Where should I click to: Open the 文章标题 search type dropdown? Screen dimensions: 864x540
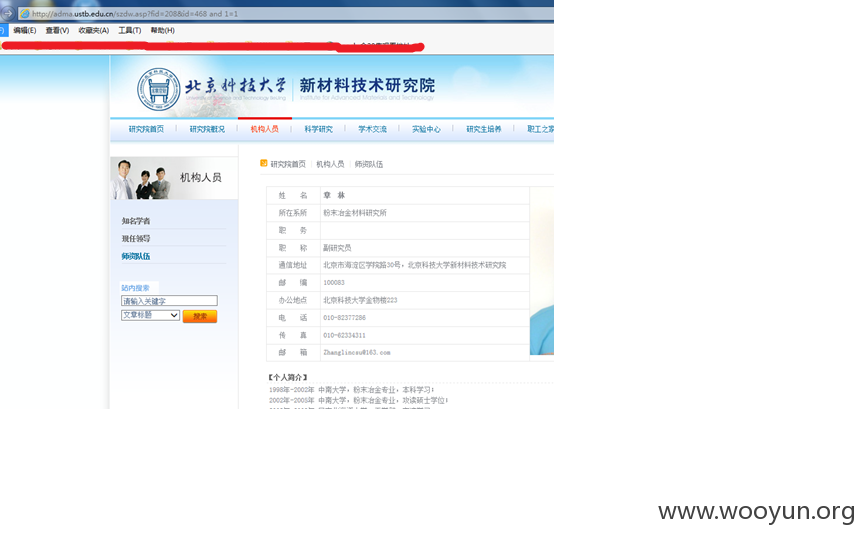[x=150, y=315]
